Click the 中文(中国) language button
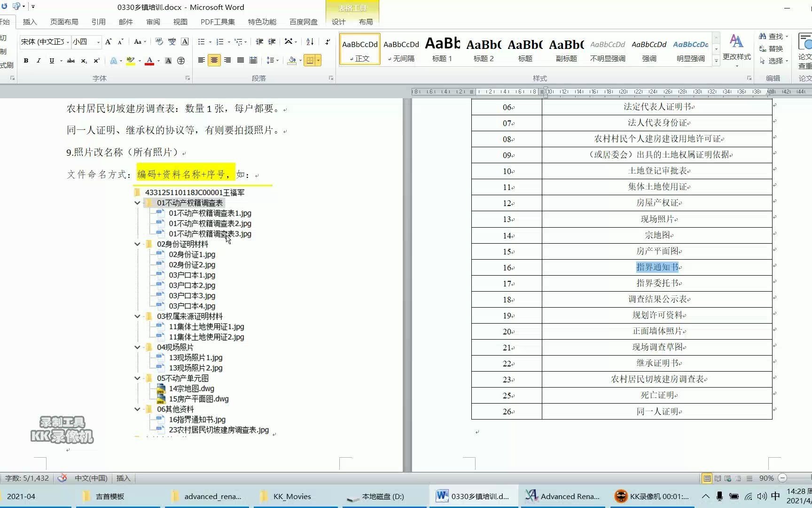 [x=91, y=478]
